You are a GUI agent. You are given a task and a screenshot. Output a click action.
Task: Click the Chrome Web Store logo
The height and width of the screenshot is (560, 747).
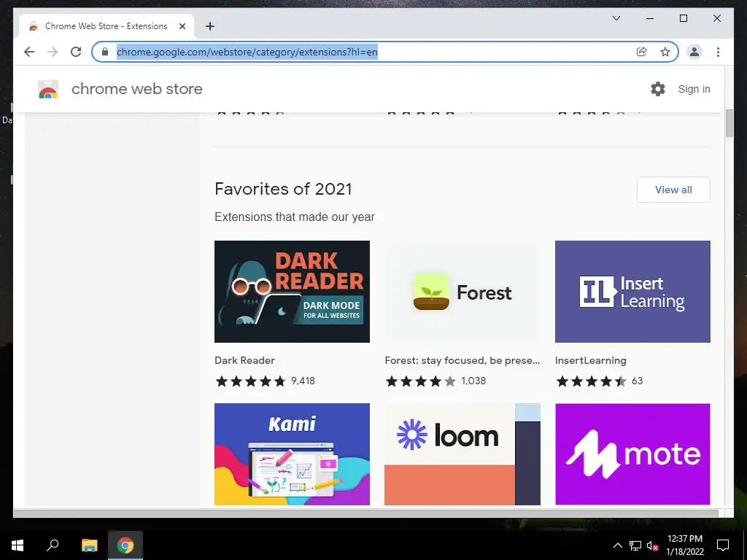pos(48,89)
